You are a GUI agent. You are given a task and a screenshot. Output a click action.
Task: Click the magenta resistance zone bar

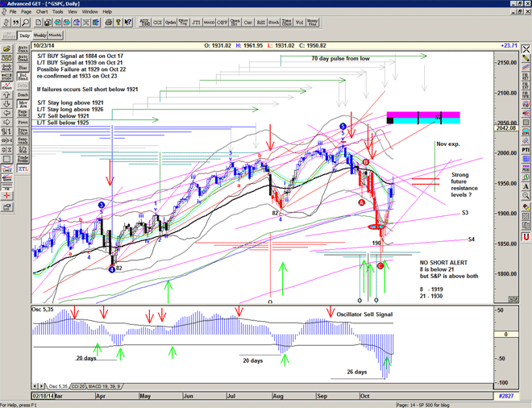423,114
